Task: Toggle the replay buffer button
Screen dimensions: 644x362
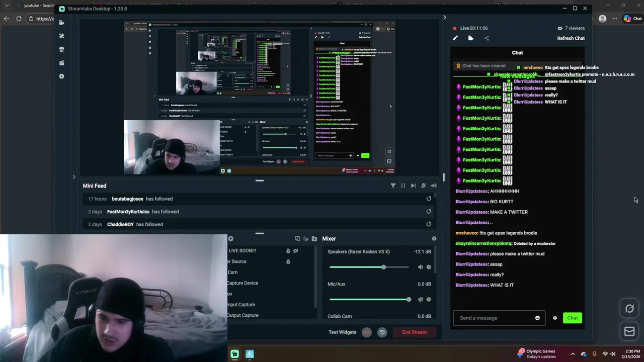Action: click(x=382, y=332)
